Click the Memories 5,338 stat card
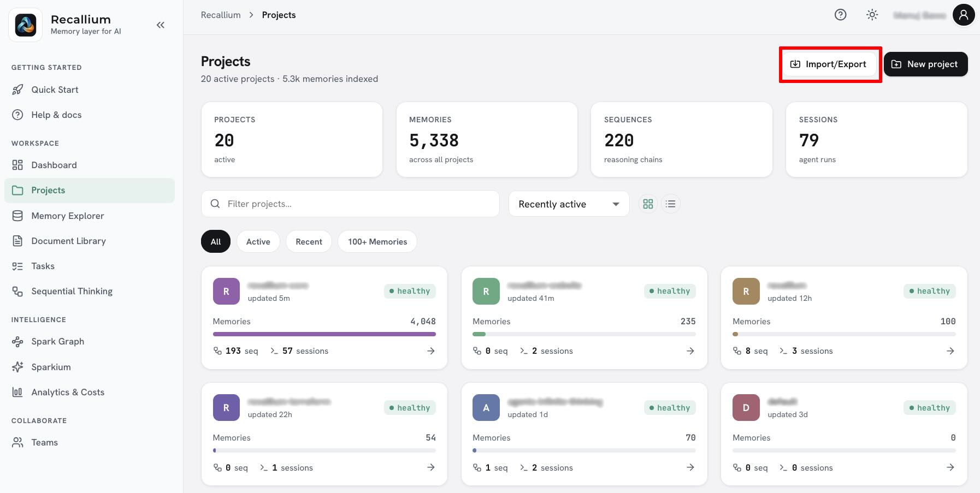The width and height of the screenshot is (980, 493). [487, 140]
